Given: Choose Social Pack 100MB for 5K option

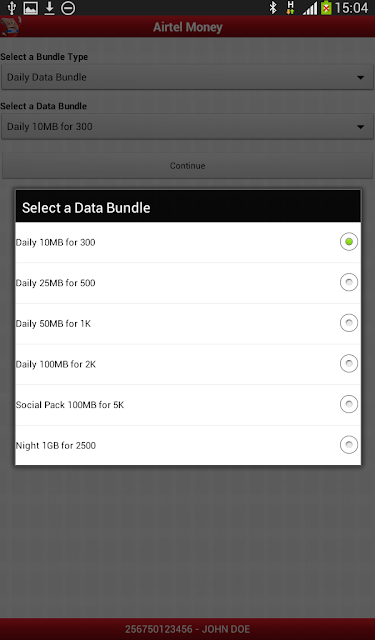Looking at the screenshot, I should point(188,405).
